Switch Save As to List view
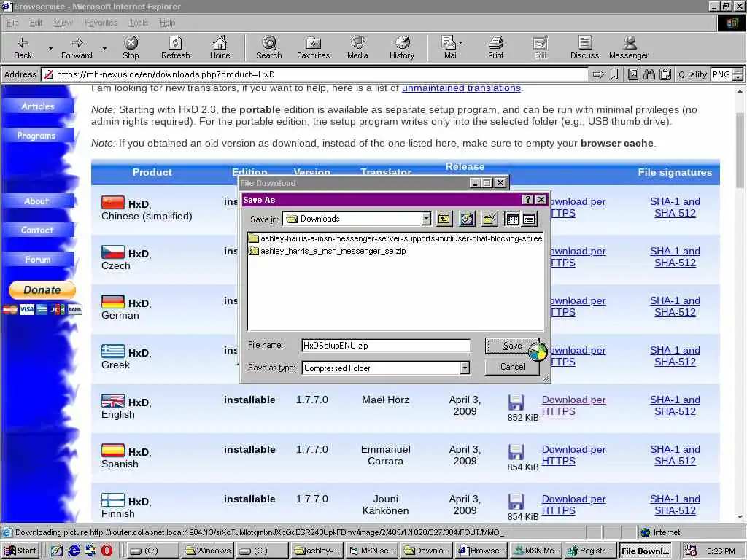The width and height of the screenshot is (747, 560). click(513, 219)
